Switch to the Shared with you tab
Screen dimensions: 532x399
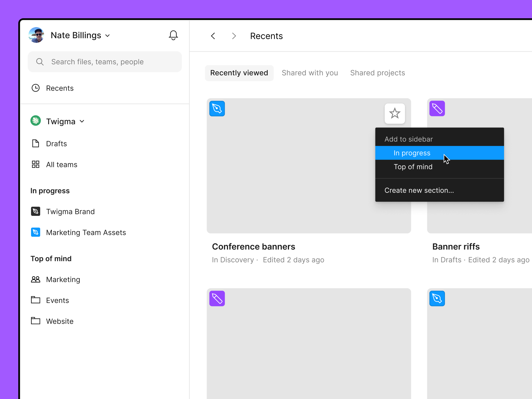(310, 73)
